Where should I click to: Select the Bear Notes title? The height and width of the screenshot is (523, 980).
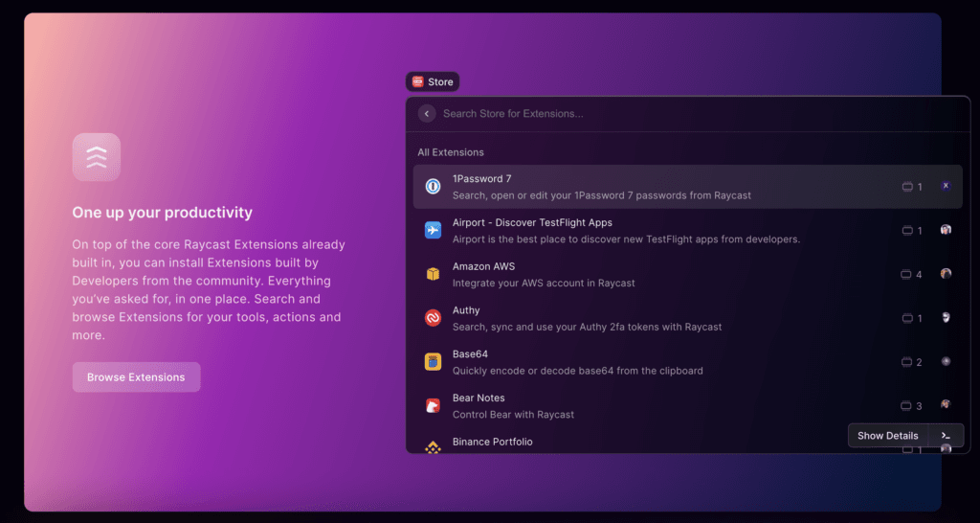pos(479,398)
